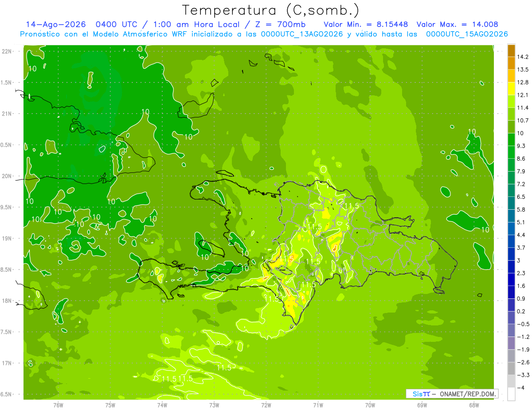
Task: Click the 72W longitude axis label
Action: tap(266, 404)
